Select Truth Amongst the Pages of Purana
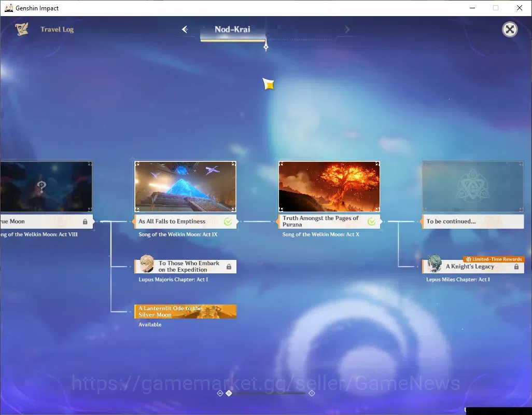The image size is (532, 415). (329, 222)
